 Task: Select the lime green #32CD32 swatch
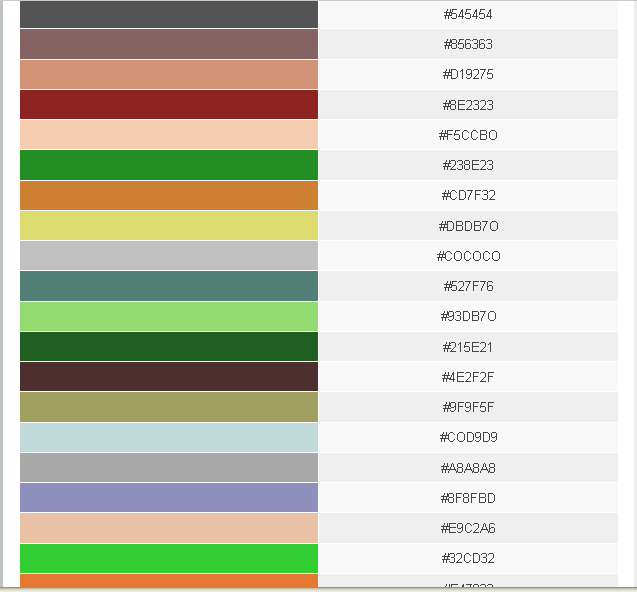[168, 558]
